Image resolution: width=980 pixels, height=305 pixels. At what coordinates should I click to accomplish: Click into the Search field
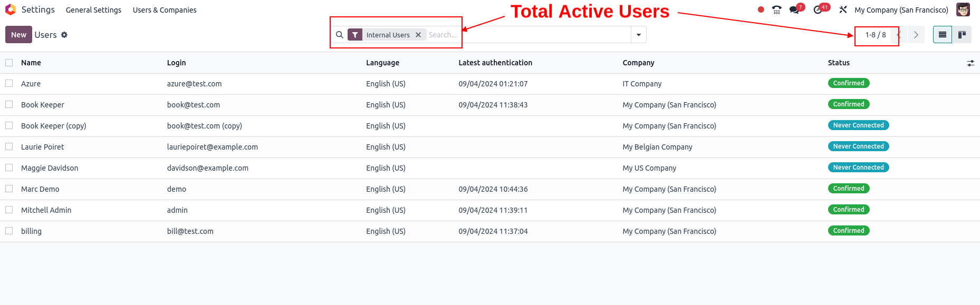coord(527,35)
